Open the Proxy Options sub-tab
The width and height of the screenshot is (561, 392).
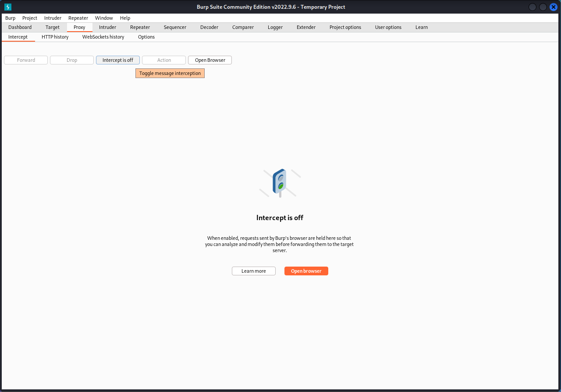coord(146,37)
